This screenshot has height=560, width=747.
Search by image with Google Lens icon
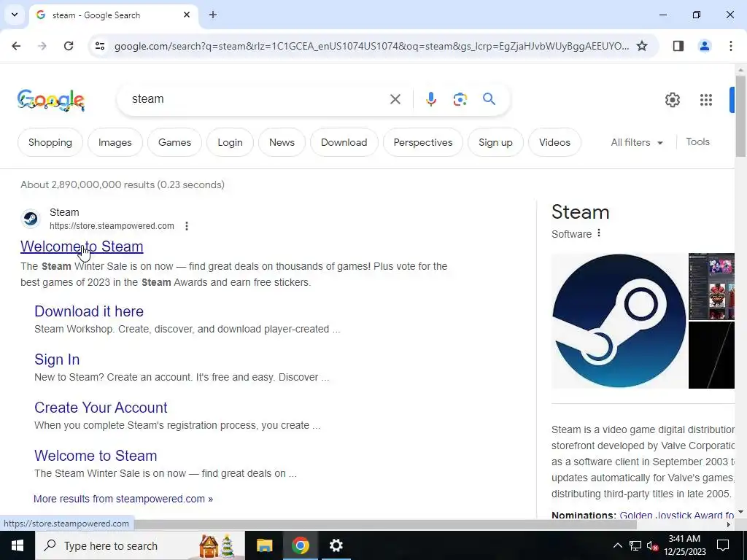click(460, 99)
